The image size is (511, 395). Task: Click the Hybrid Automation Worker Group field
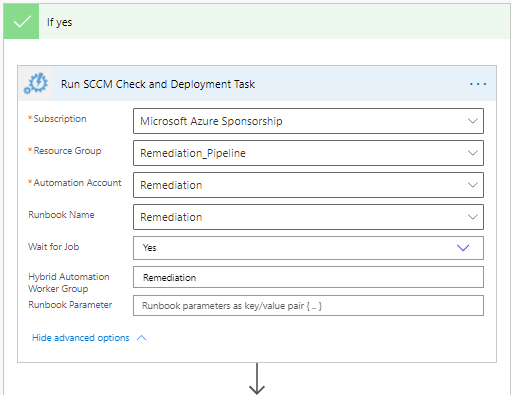point(308,277)
